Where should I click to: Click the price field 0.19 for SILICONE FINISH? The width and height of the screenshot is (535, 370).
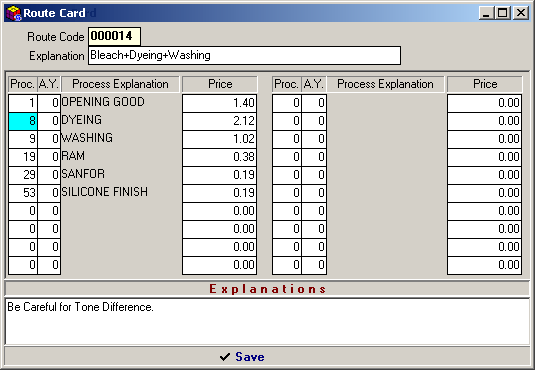pos(219,193)
